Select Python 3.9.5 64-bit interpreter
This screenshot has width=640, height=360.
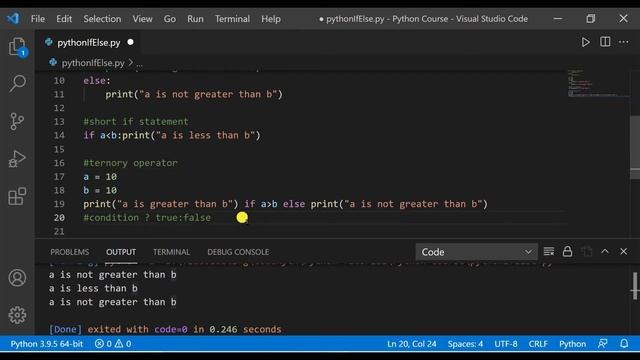pos(47,344)
